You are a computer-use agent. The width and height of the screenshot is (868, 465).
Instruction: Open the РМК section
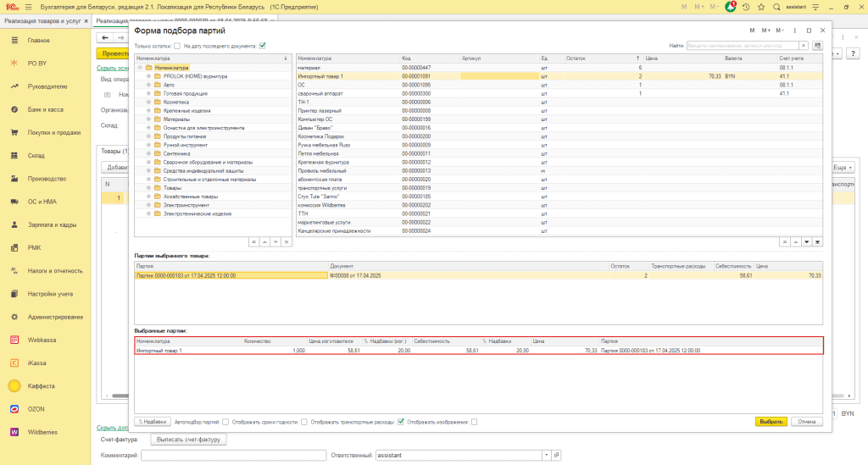[x=34, y=247]
